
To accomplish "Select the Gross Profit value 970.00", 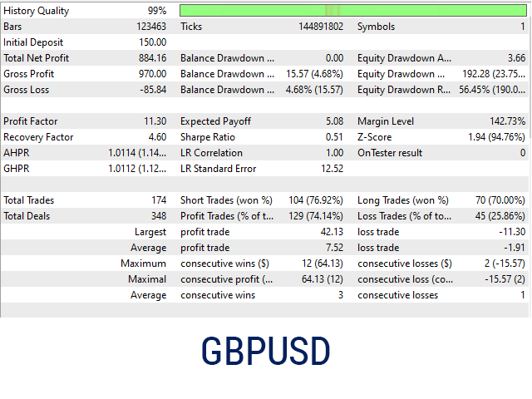I will pos(153,74).
